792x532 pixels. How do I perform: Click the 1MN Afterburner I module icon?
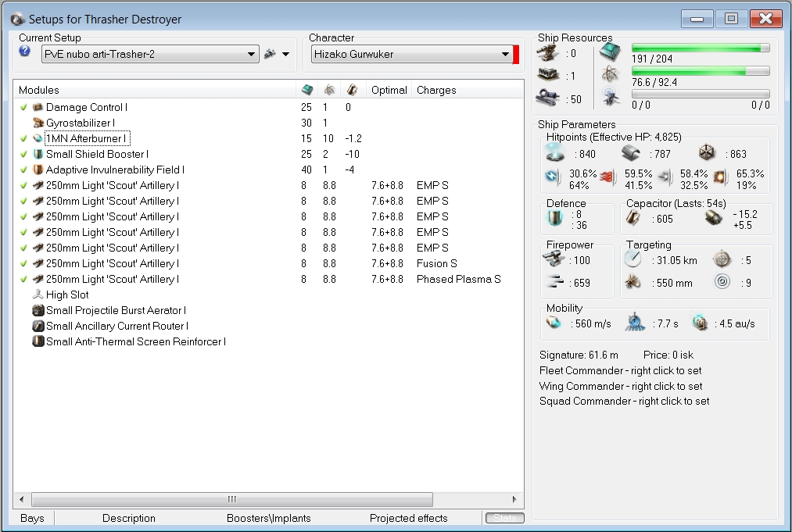pyautogui.click(x=38, y=138)
